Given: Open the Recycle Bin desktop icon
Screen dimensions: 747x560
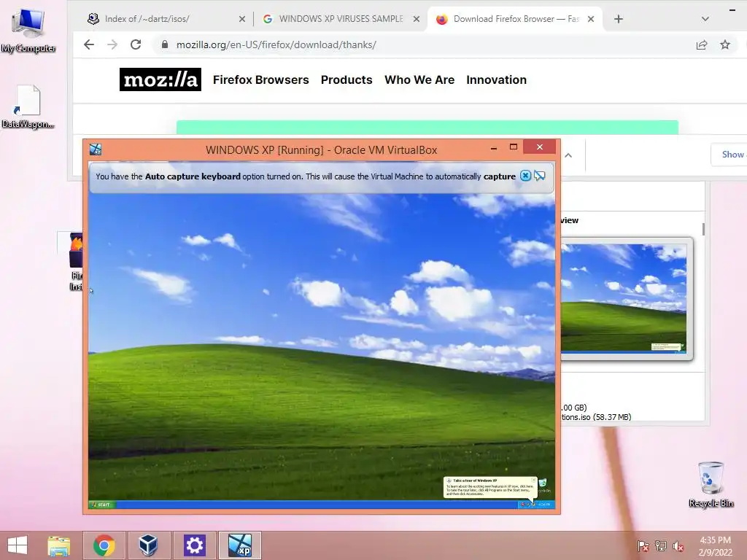Looking at the screenshot, I should click(711, 484).
